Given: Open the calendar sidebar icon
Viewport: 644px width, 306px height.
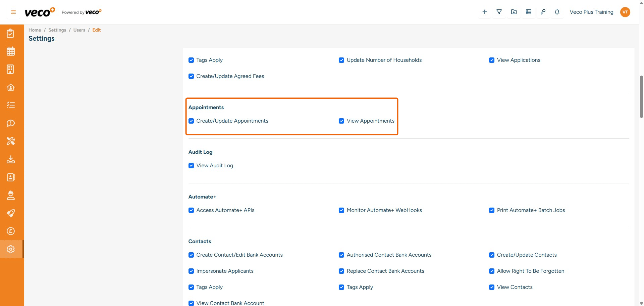Looking at the screenshot, I should click(x=11, y=51).
